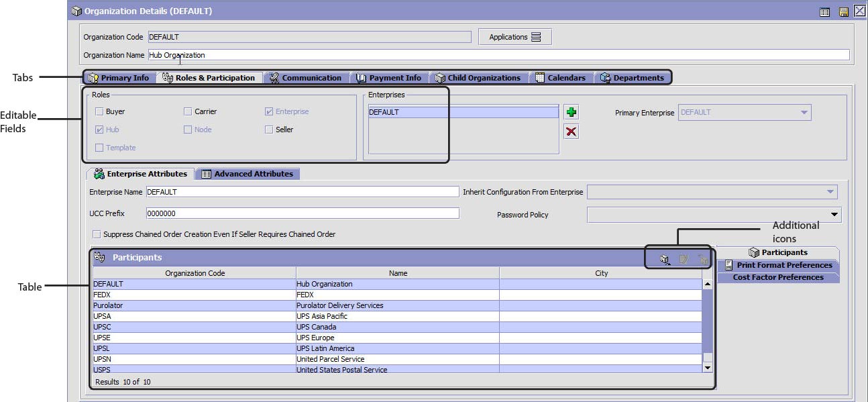Image resolution: width=868 pixels, height=402 pixels.
Task: Select the UPSC organization code cell
Action: [195, 327]
